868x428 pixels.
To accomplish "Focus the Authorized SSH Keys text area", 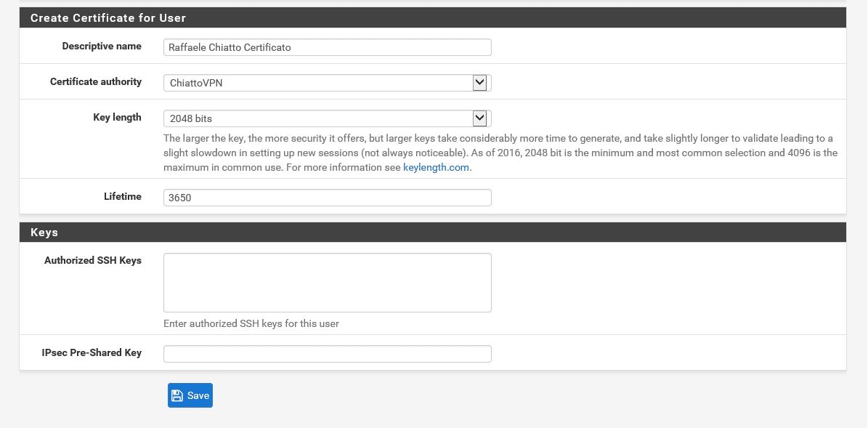I will (x=327, y=283).
